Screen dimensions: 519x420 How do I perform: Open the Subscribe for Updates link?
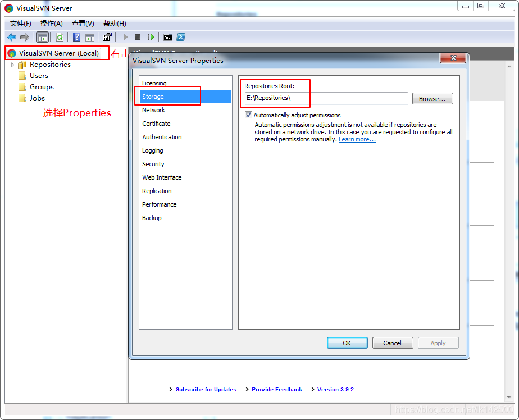206,390
